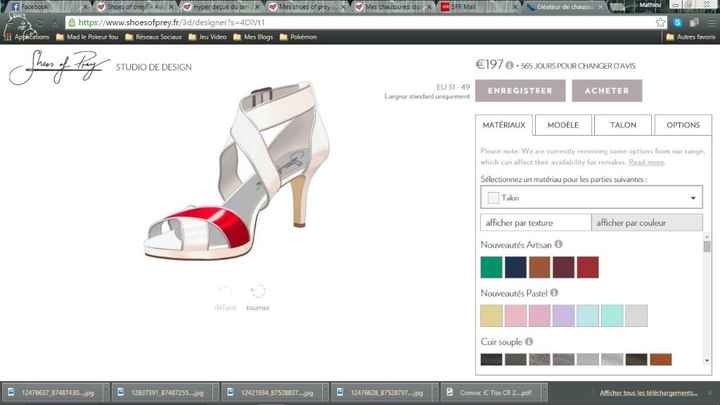Click the rotate shoe (tourner) icon
Image resolution: width=720 pixels, height=405 pixels.
tap(258, 291)
